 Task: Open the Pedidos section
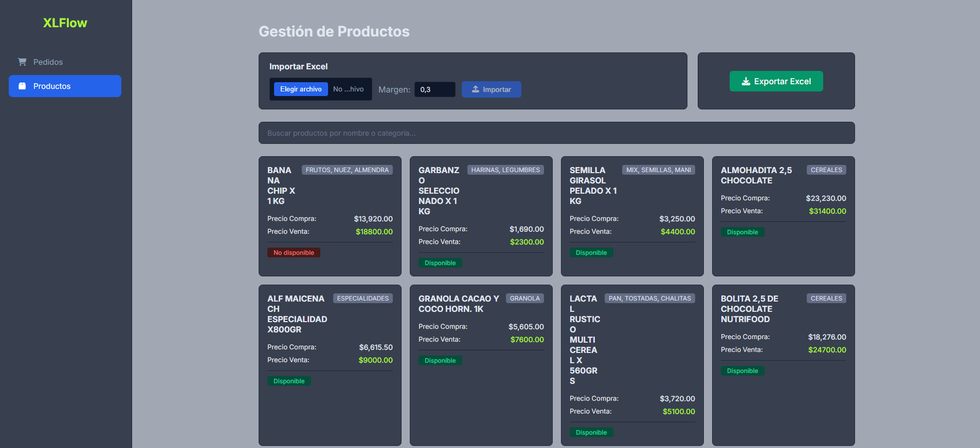point(65,62)
